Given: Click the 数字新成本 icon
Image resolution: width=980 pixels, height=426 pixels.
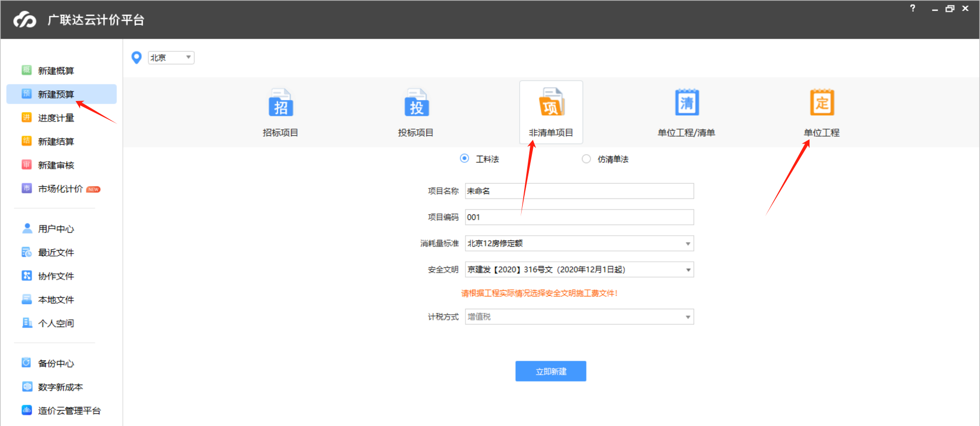Looking at the screenshot, I should pos(27,387).
